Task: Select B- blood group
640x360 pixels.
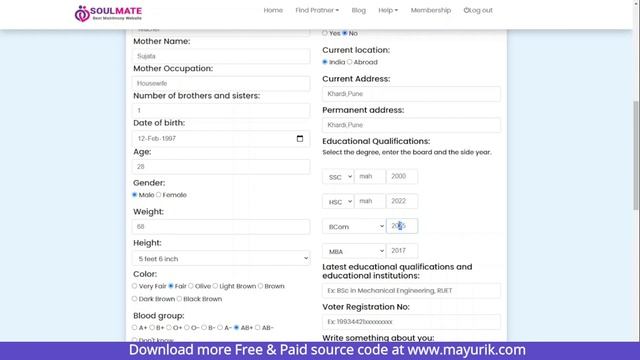Action: pos(204,327)
